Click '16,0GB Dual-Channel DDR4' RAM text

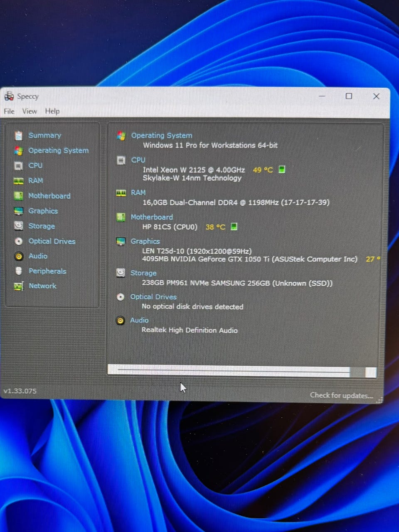click(x=190, y=202)
